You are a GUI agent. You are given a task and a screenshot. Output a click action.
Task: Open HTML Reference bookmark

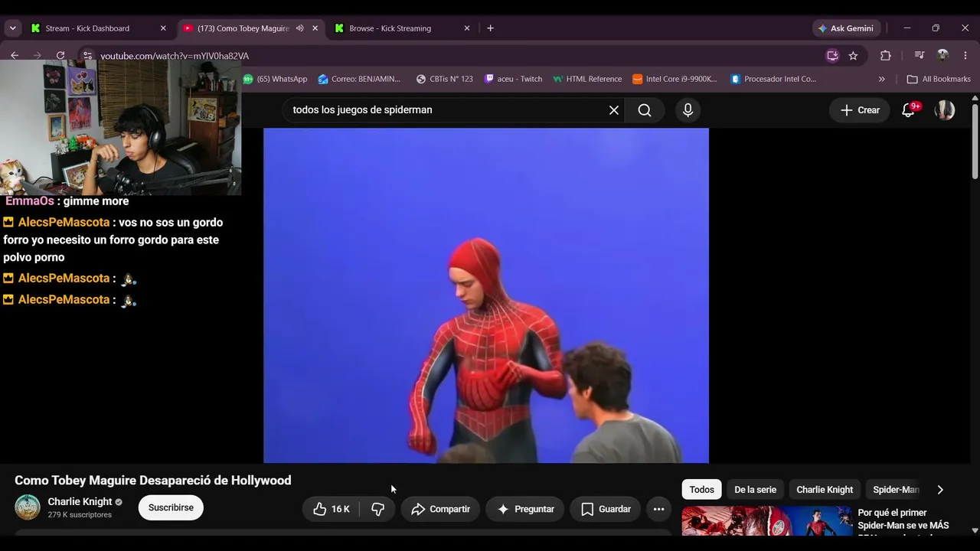[x=587, y=79]
